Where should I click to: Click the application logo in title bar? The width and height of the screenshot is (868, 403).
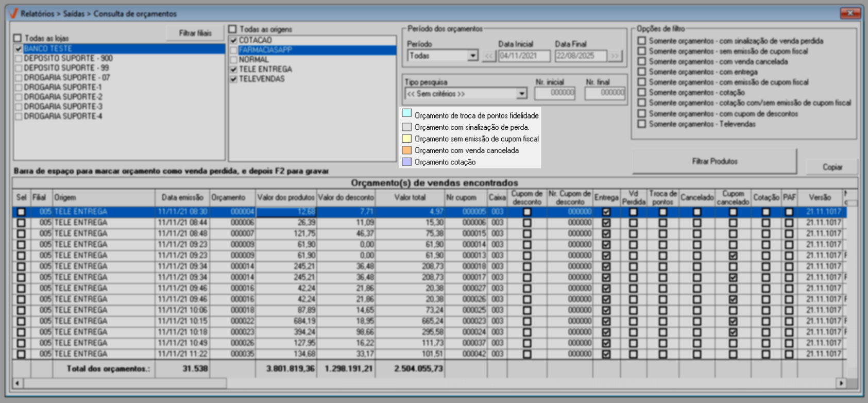[14, 13]
